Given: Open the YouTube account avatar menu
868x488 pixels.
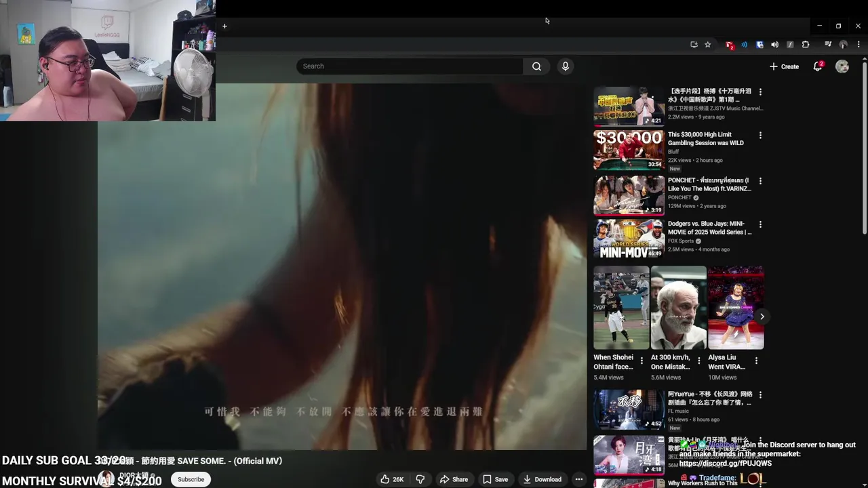Looking at the screenshot, I should click(x=842, y=66).
